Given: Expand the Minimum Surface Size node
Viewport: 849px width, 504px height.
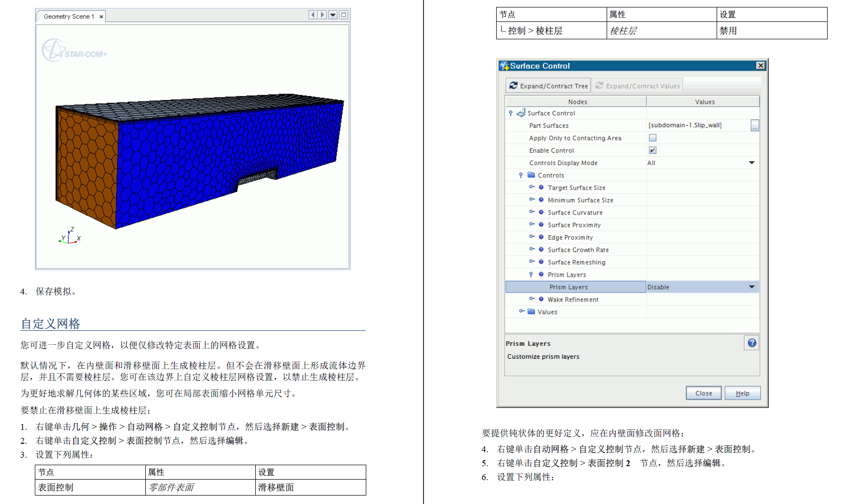Looking at the screenshot, I should coord(532,200).
